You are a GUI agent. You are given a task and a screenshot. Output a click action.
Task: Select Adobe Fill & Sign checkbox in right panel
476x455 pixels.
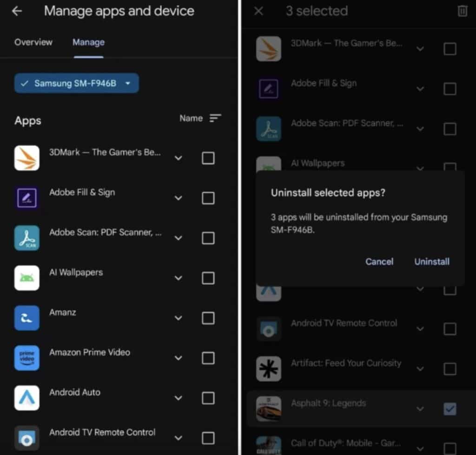tap(450, 89)
